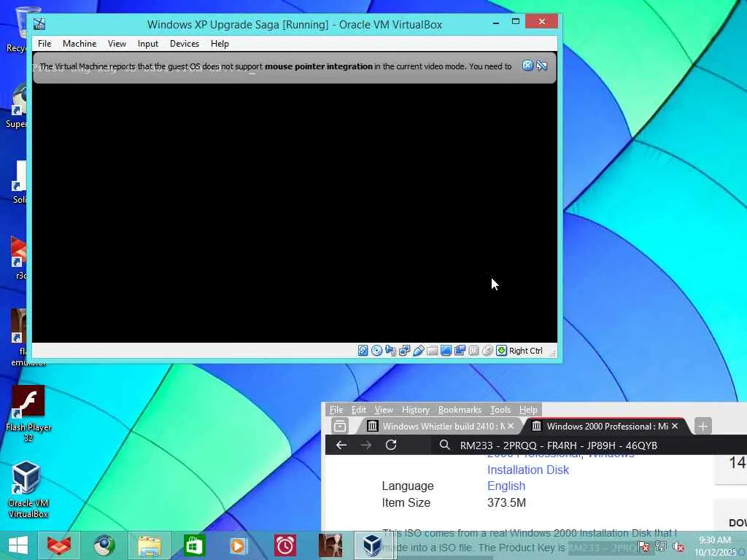This screenshot has width=747, height=560.
Task: Click the CPU status indicator in VirtualBox
Action: [x=473, y=351]
